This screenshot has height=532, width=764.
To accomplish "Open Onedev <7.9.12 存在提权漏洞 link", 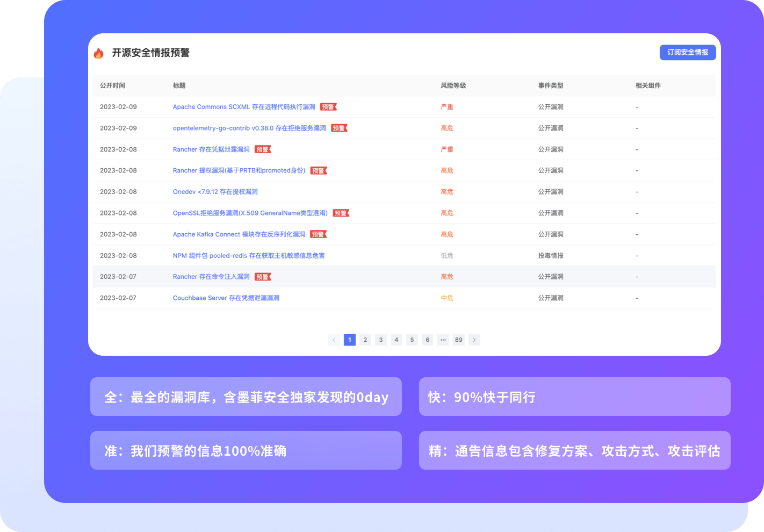I will point(215,192).
